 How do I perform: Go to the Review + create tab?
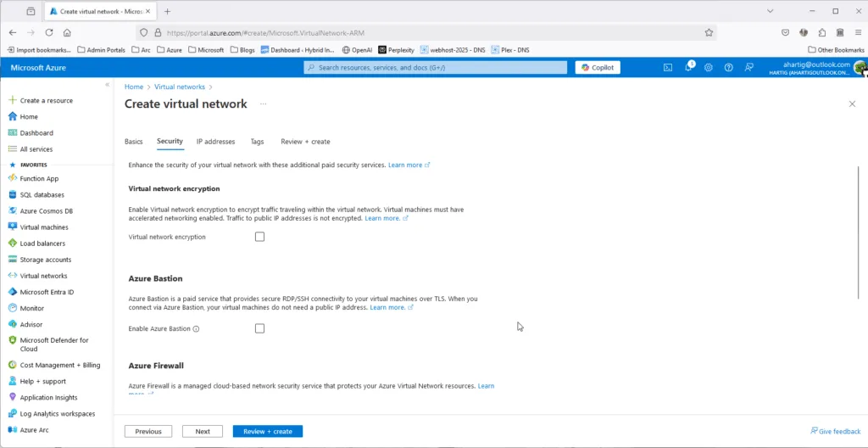tap(305, 142)
